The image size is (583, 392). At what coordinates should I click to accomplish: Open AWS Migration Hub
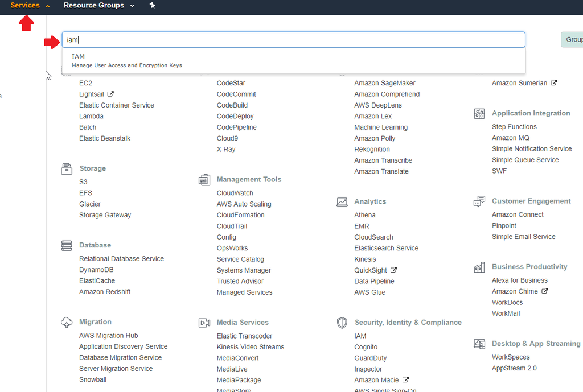point(108,336)
